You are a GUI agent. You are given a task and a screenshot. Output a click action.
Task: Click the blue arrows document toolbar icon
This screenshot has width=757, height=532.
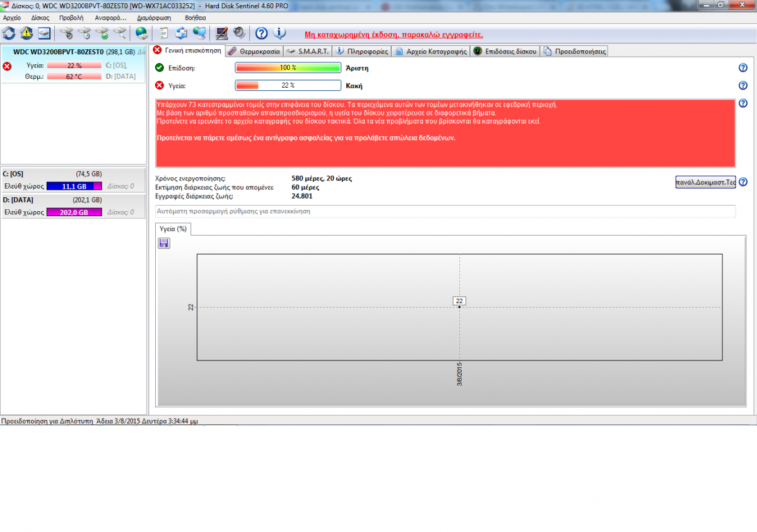point(182,33)
